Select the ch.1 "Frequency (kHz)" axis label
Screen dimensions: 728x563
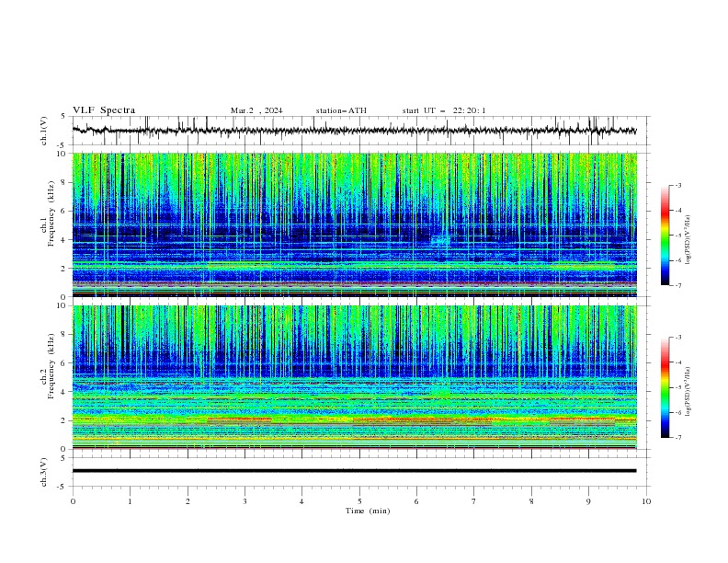[x=51, y=213]
